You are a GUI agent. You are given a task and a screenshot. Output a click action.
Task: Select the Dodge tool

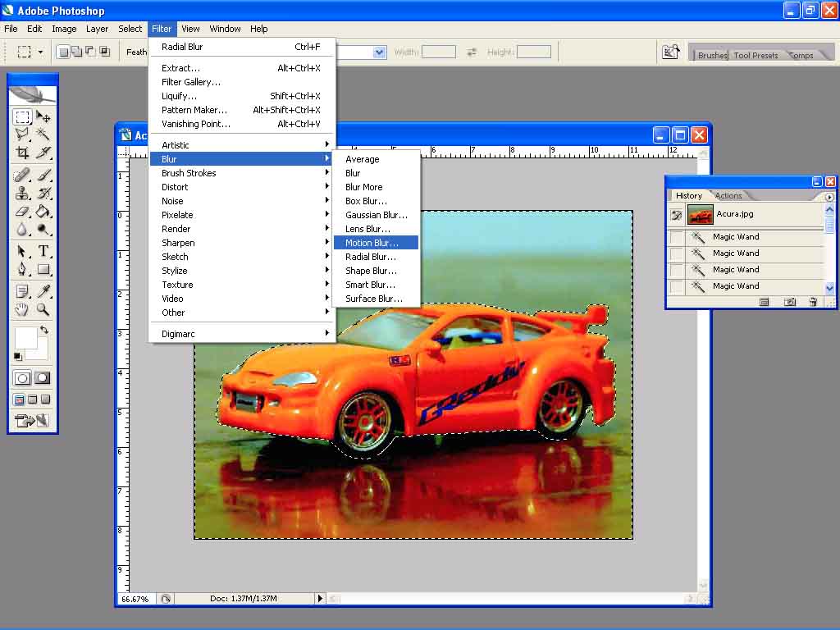[43, 230]
